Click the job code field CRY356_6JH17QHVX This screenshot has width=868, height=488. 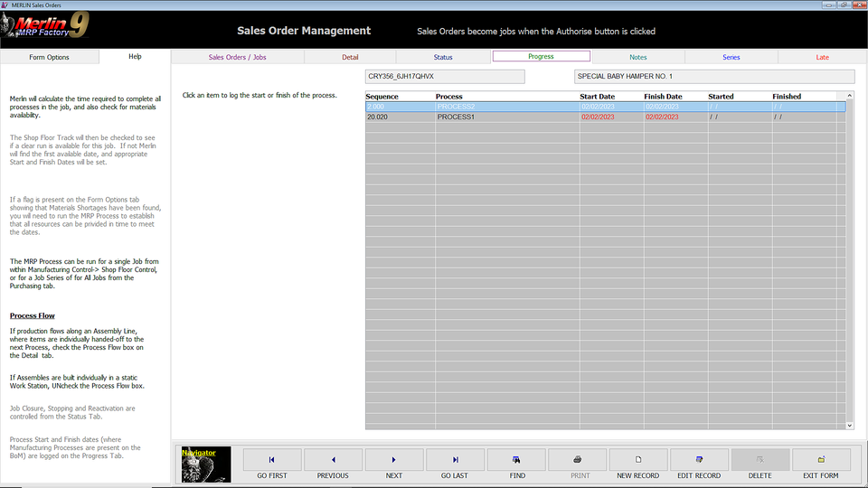point(445,77)
